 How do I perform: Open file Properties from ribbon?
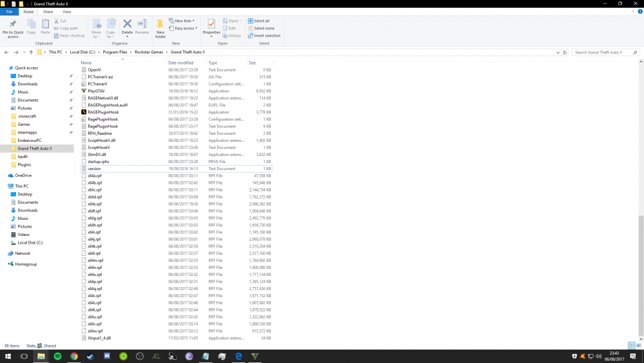click(211, 28)
